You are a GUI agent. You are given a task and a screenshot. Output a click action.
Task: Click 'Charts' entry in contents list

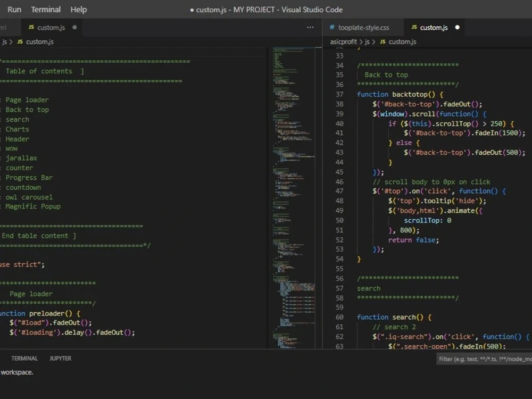pyautogui.click(x=17, y=129)
